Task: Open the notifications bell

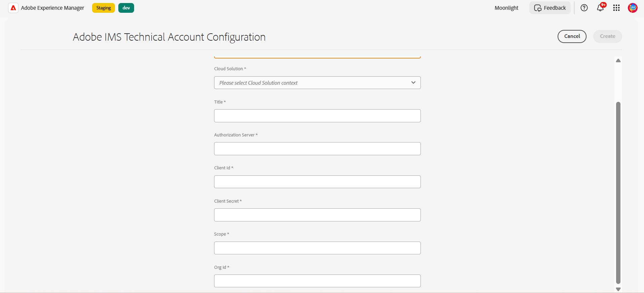Action: coord(600,8)
